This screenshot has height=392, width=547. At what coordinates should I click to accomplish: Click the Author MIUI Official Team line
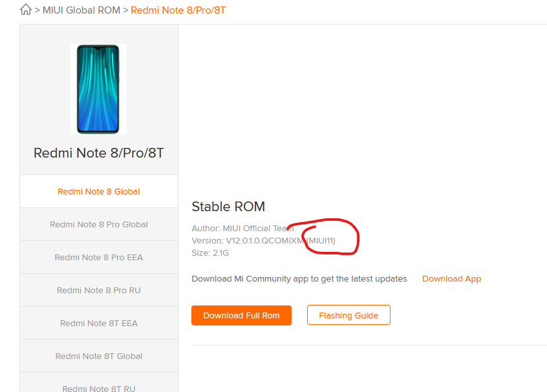click(x=242, y=228)
